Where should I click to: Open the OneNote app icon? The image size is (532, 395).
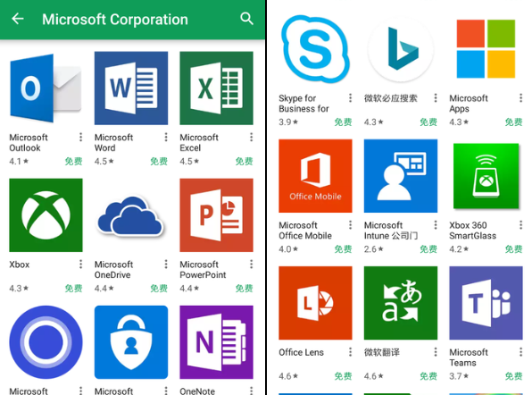tap(217, 342)
